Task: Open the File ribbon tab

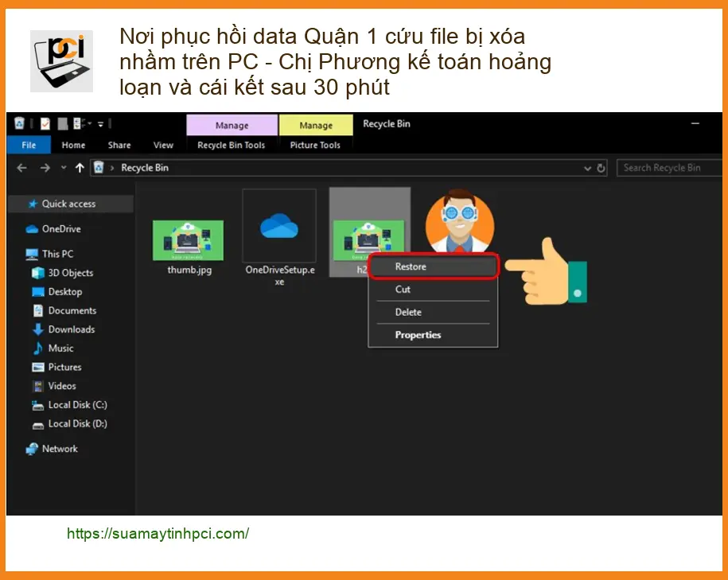Action: (29, 145)
